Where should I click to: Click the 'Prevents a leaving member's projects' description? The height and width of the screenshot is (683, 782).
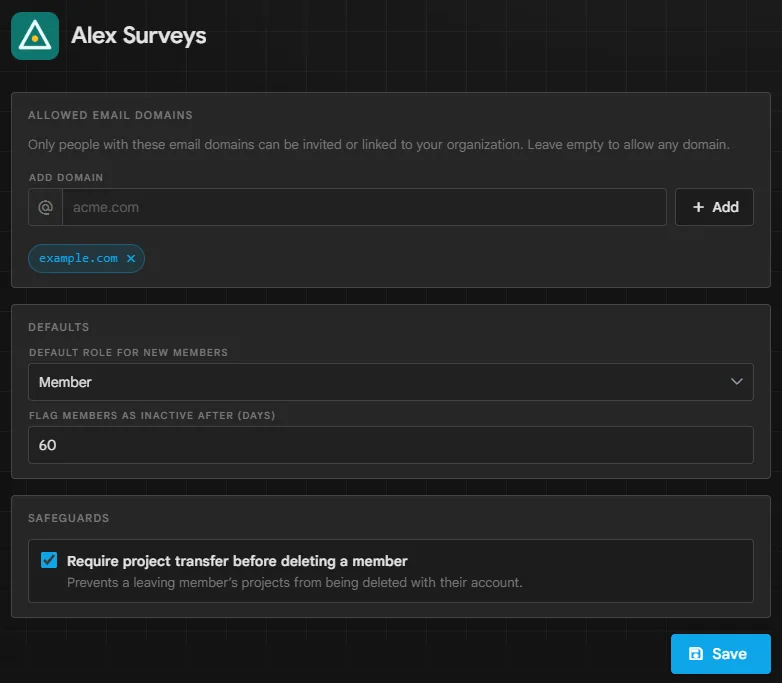click(x=295, y=582)
